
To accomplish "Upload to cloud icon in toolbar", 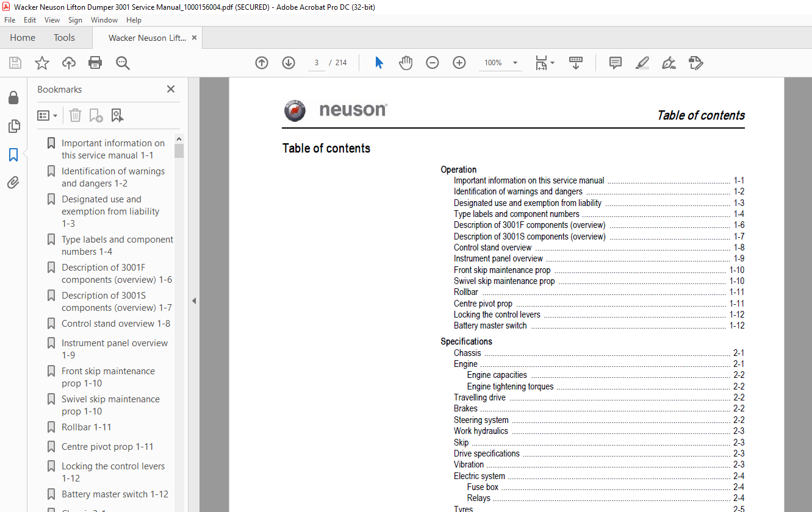I will point(69,63).
